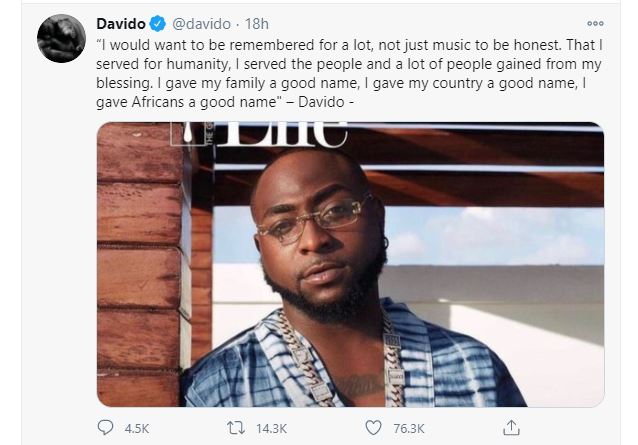
Task: Open Davido's profile picture avatar
Action: [61, 39]
